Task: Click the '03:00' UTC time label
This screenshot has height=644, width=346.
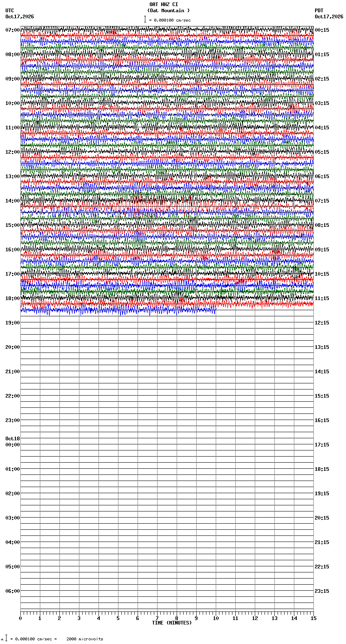Action: [13, 518]
